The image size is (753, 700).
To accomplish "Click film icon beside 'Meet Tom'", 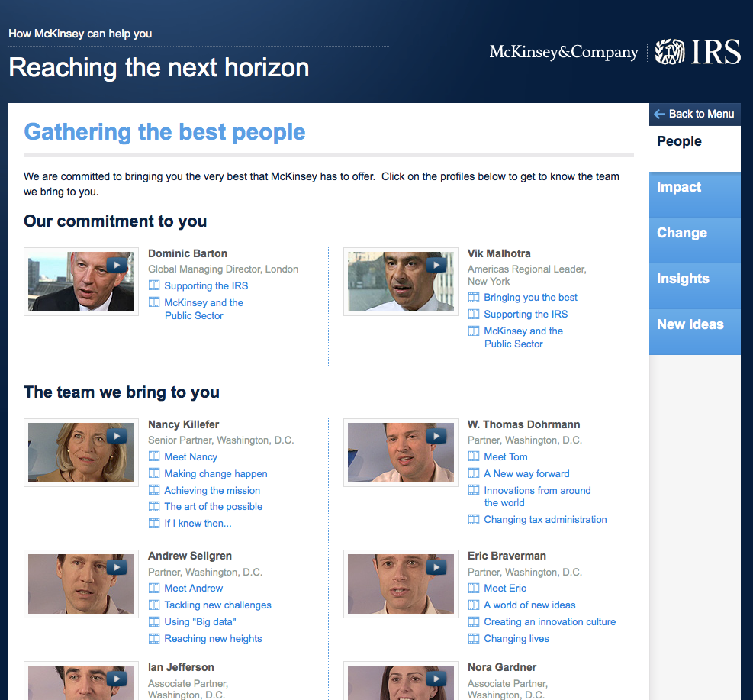I will tap(474, 456).
